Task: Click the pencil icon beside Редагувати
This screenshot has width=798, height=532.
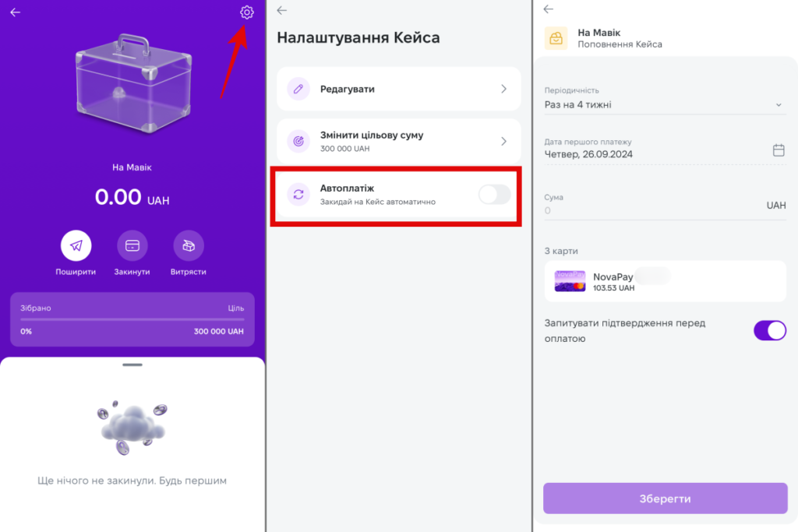Action: pyautogui.click(x=298, y=89)
